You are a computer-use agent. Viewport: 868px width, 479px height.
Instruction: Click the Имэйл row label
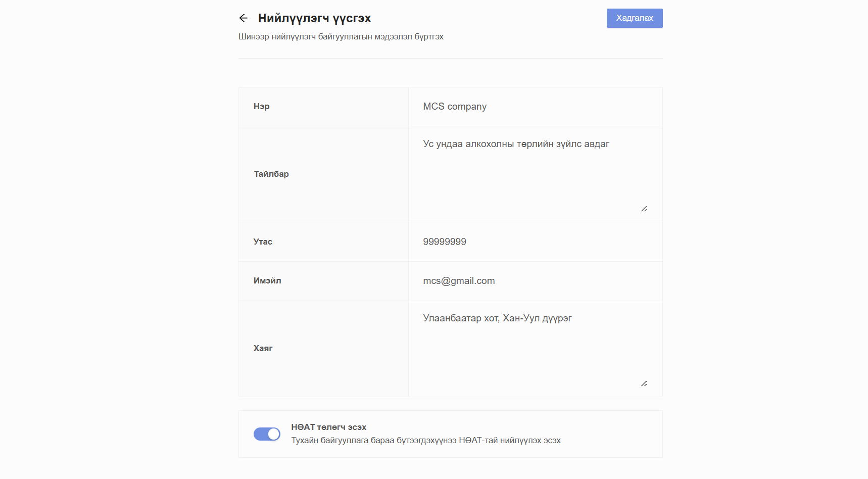point(267,281)
